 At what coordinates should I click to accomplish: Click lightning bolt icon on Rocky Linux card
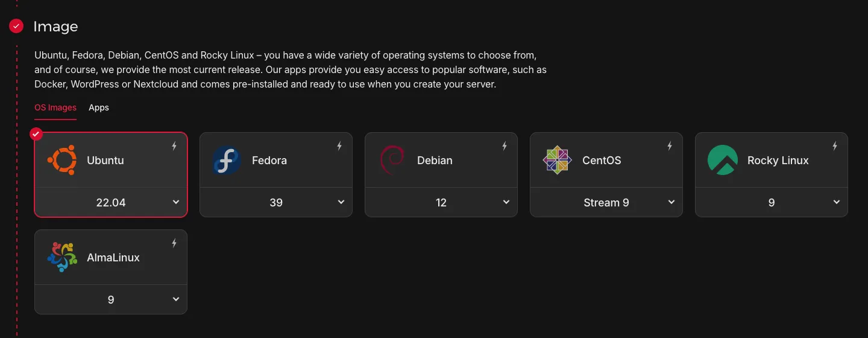pos(835,146)
